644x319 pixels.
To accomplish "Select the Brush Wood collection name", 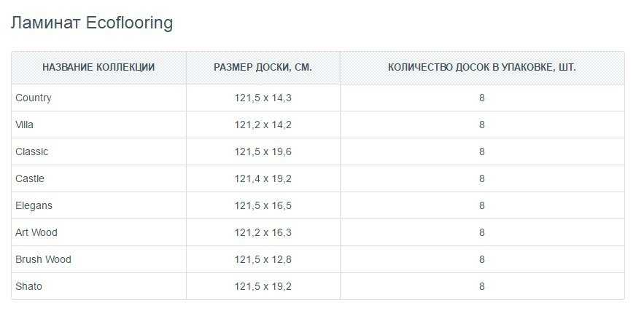I will point(43,259).
